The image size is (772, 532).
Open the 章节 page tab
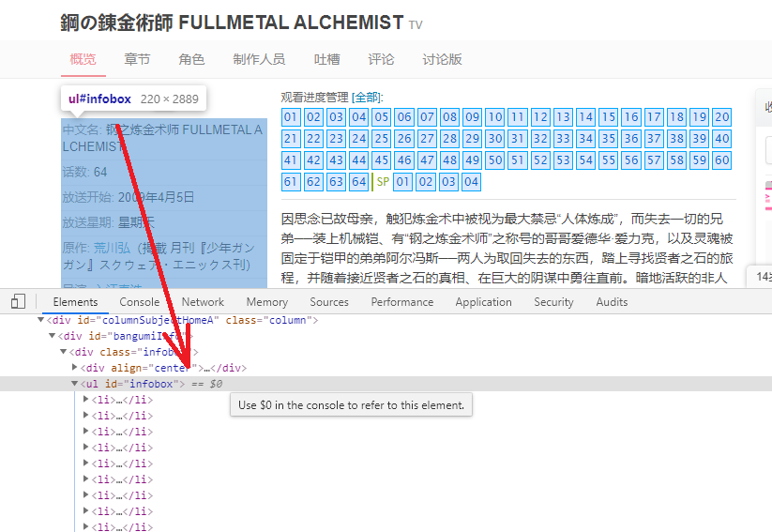point(137,60)
